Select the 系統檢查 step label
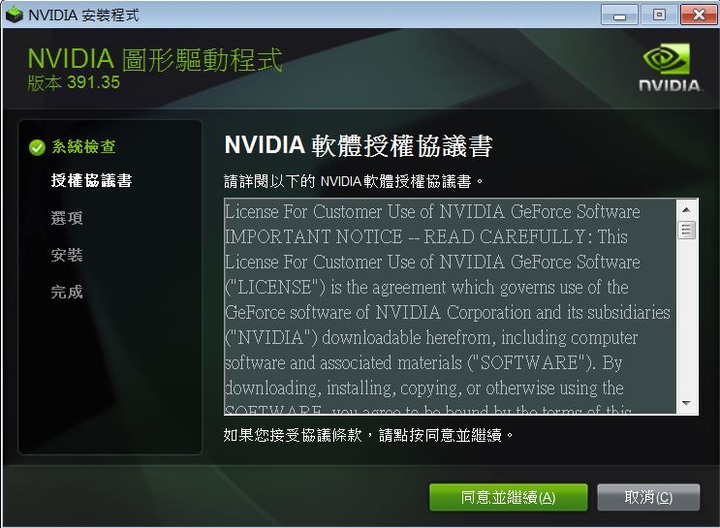The width and height of the screenshot is (720, 528). point(84,146)
